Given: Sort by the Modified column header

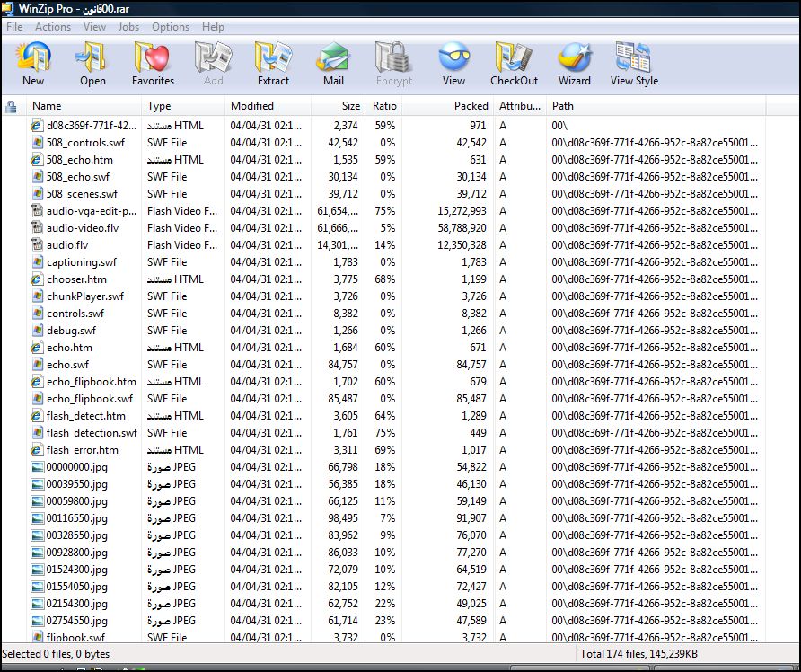Looking at the screenshot, I should coord(268,106).
